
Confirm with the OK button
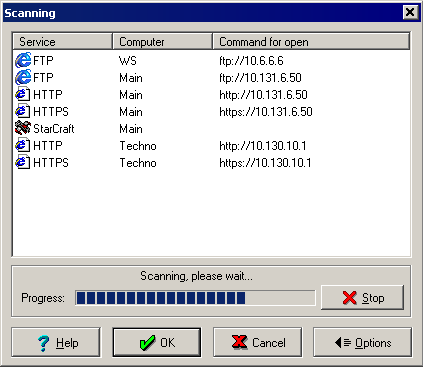point(157,342)
